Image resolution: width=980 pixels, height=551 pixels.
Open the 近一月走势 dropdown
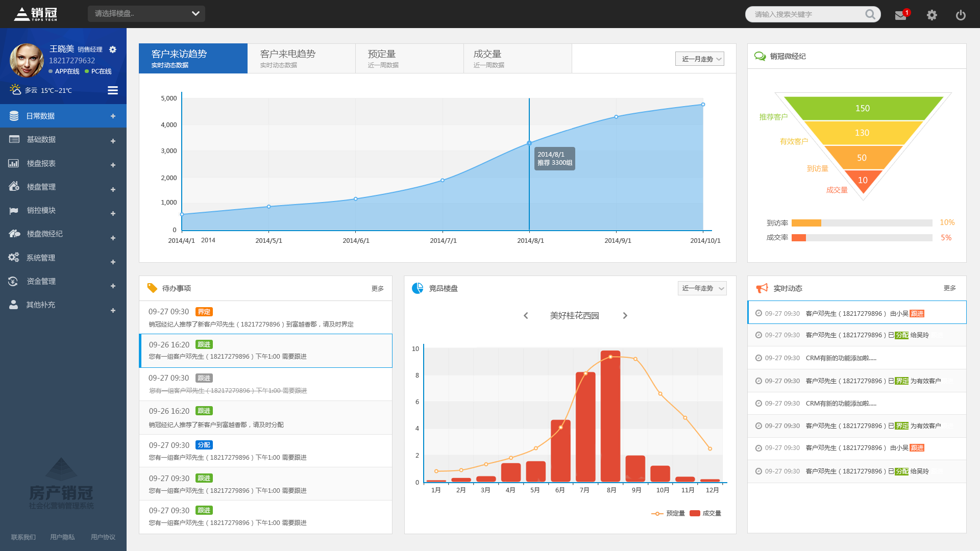tap(700, 59)
